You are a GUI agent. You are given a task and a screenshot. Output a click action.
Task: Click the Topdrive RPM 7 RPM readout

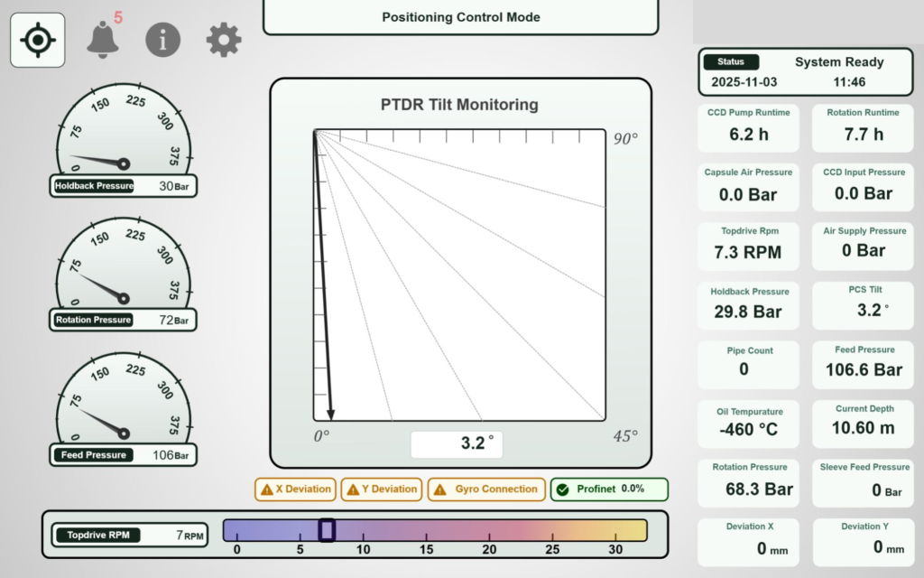pos(130,535)
